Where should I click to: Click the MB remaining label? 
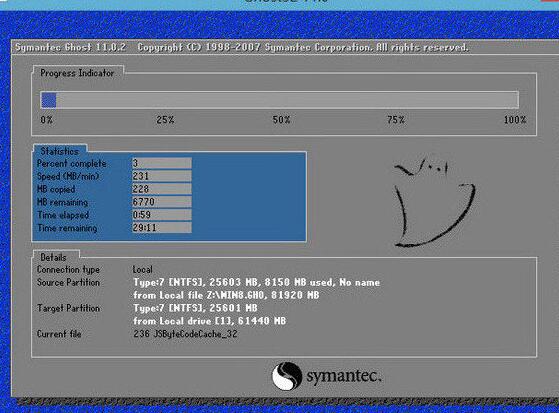tap(62, 202)
